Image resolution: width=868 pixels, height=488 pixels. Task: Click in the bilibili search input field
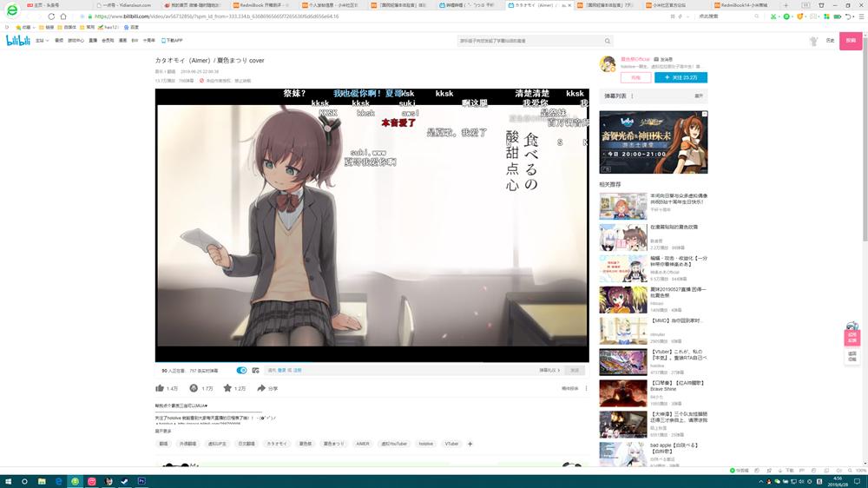tap(530, 41)
